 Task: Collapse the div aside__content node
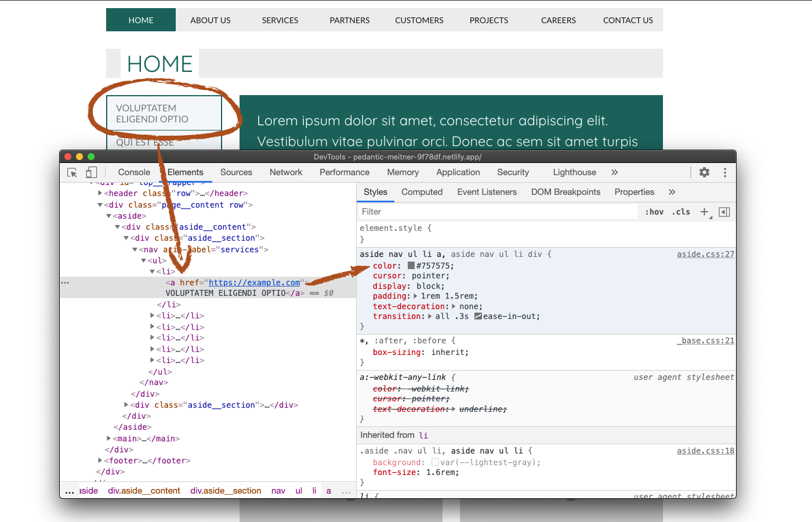(x=118, y=227)
